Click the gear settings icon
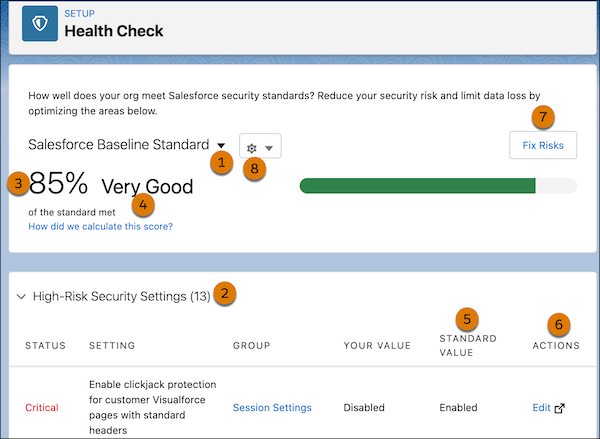Screen dimensions: 600x439 coord(252,148)
